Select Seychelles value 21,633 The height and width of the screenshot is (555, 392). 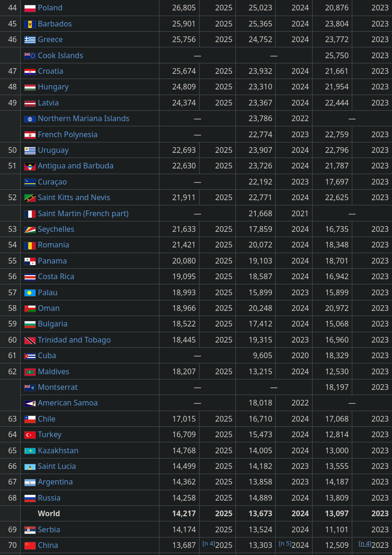tap(184, 229)
